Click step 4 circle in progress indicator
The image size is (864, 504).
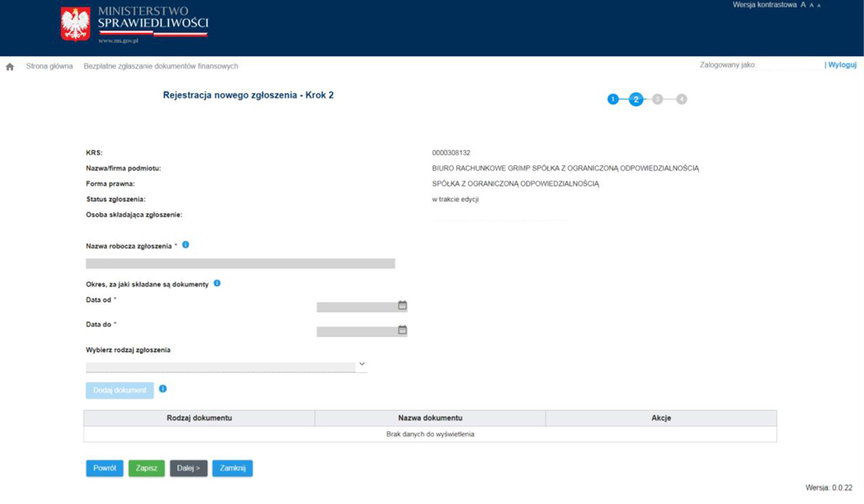[682, 99]
